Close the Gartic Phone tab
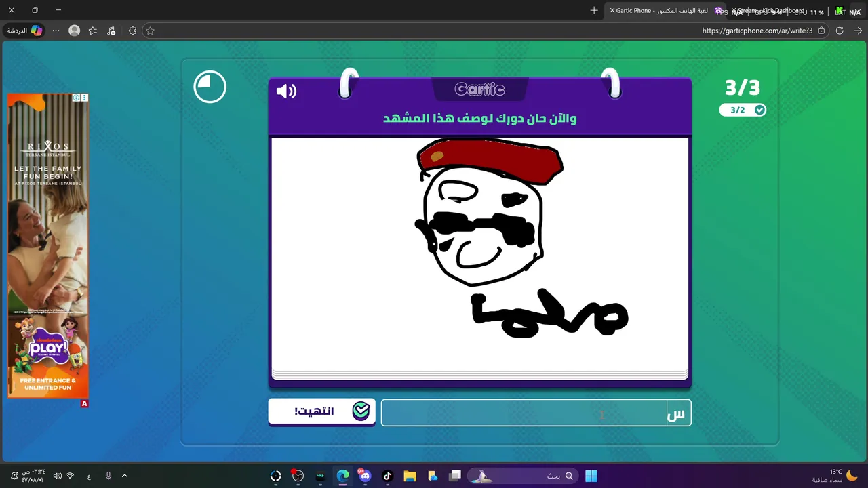The image size is (868, 488). (x=612, y=11)
